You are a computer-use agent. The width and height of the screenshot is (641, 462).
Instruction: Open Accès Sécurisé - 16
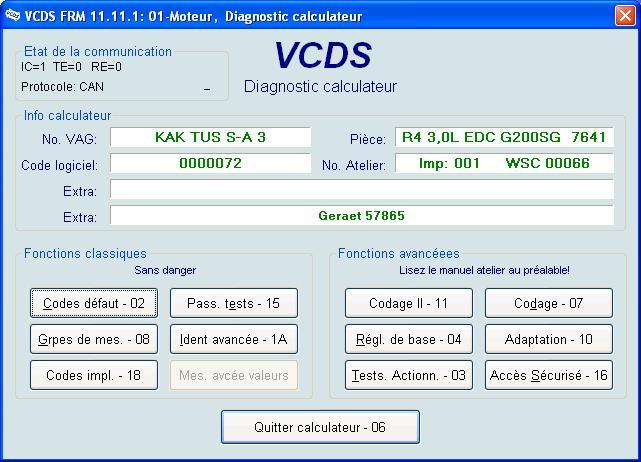pyautogui.click(x=549, y=375)
